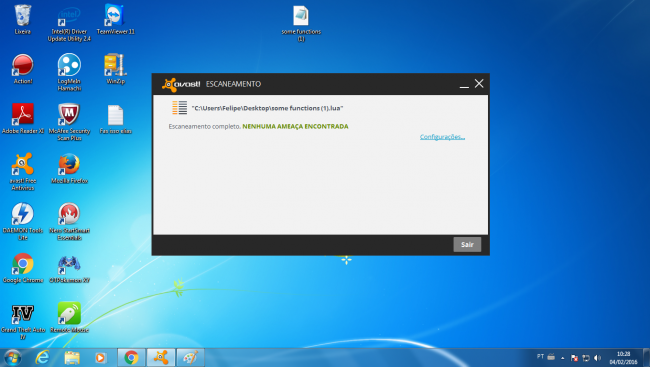This screenshot has height=367, width=650.
Task: Click the PT language indicator
Action: click(x=540, y=357)
